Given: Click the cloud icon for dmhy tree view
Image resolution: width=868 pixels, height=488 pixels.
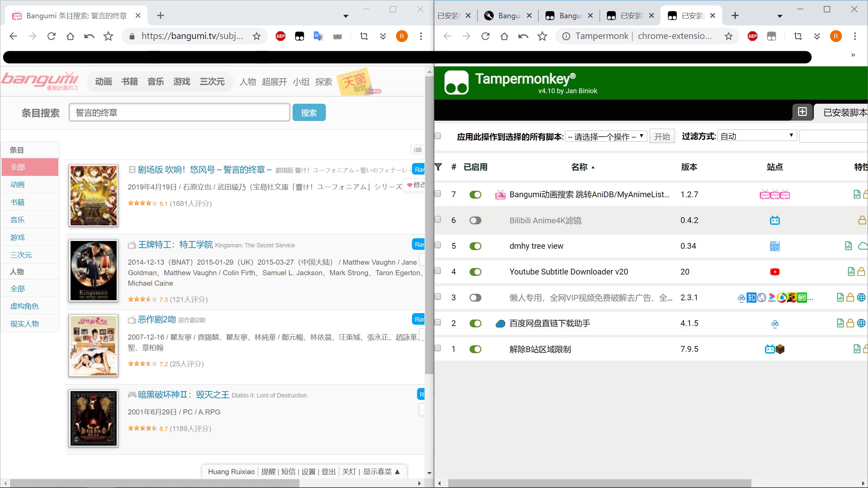Looking at the screenshot, I should pos(863,246).
